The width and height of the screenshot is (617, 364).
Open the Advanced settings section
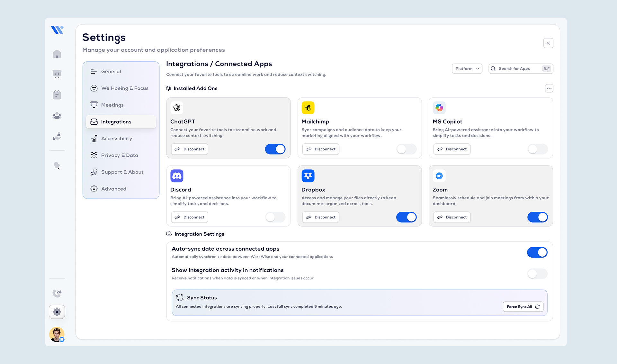pyautogui.click(x=113, y=189)
